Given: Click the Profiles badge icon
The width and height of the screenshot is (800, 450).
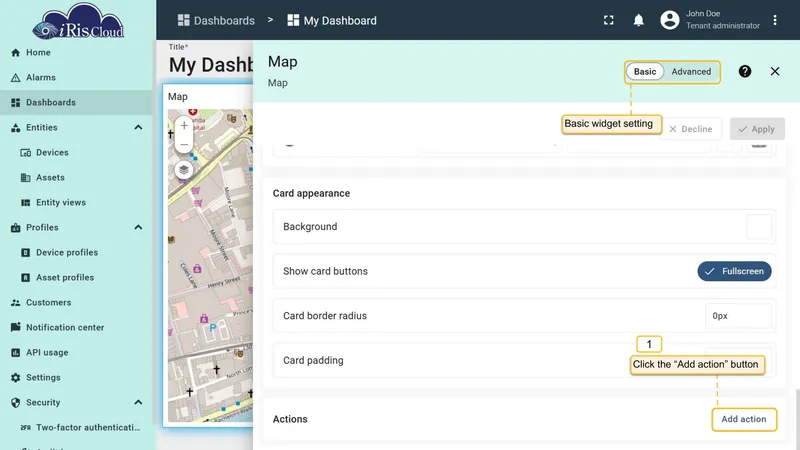Looking at the screenshot, I should click(x=15, y=228).
